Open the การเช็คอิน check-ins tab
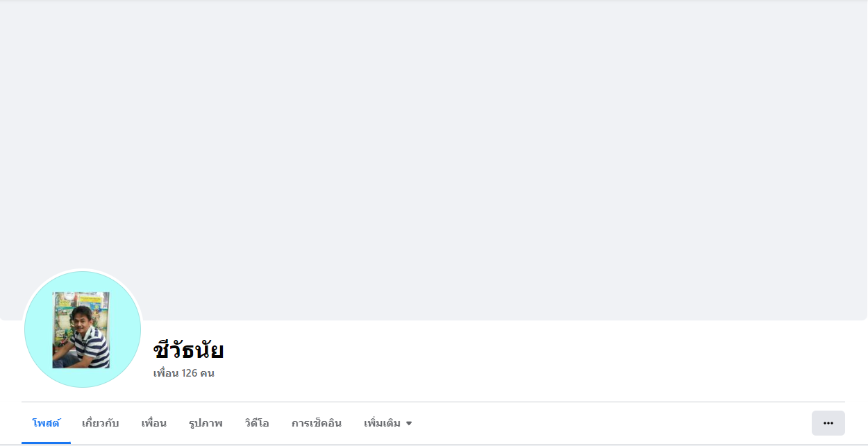Screen dimensions: 868x446 coord(317,423)
